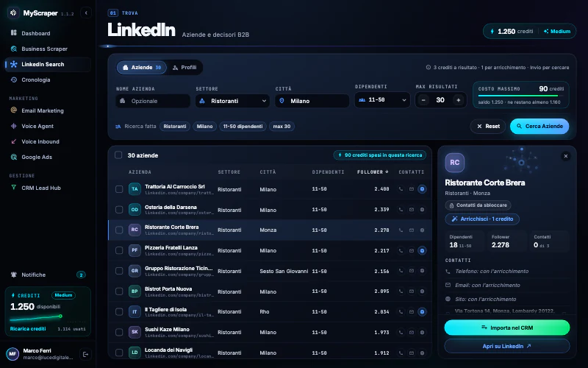Check the Sushi Kaze Milano row checkbox
The image size is (588, 368).
coord(119,332)
